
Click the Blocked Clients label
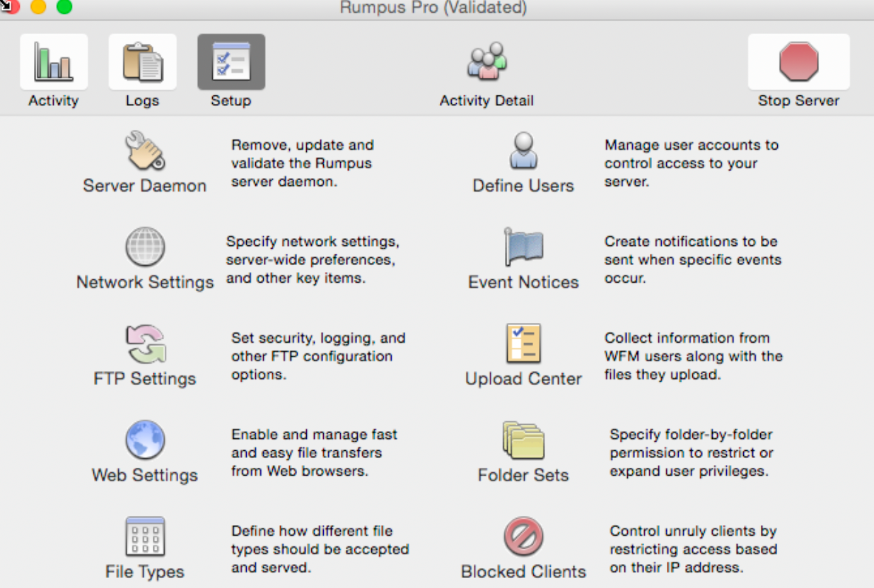(x=523, y=572)
